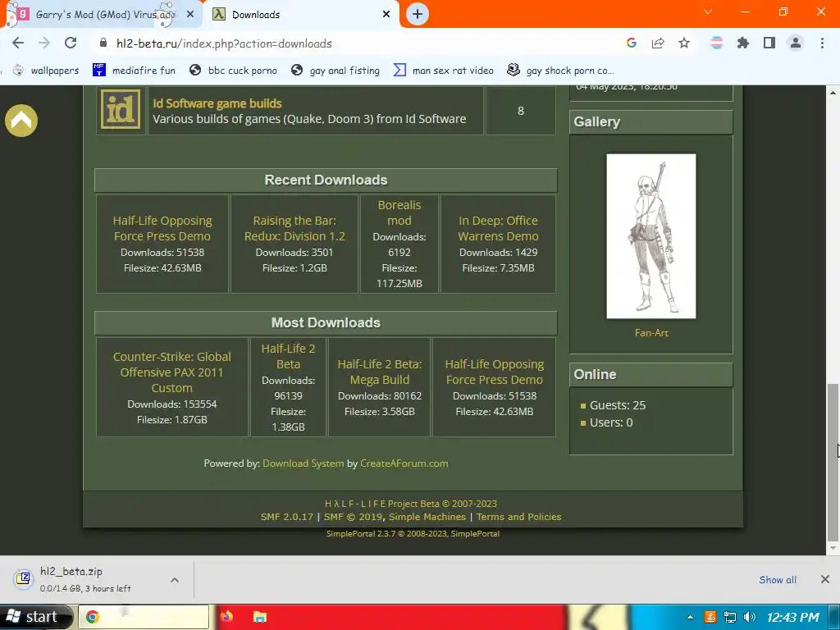Go back to the previous page
840x630 pixels.
[x=18, y=43]
